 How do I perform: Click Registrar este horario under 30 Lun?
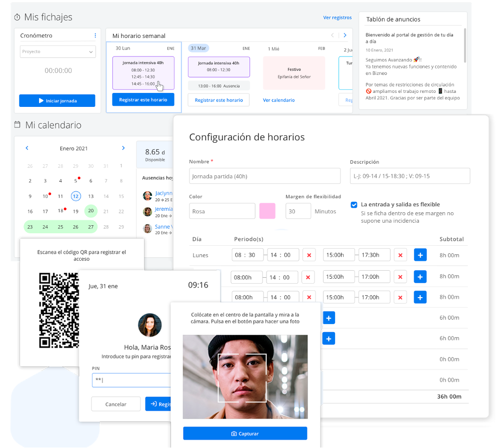(x=143, y=99)
